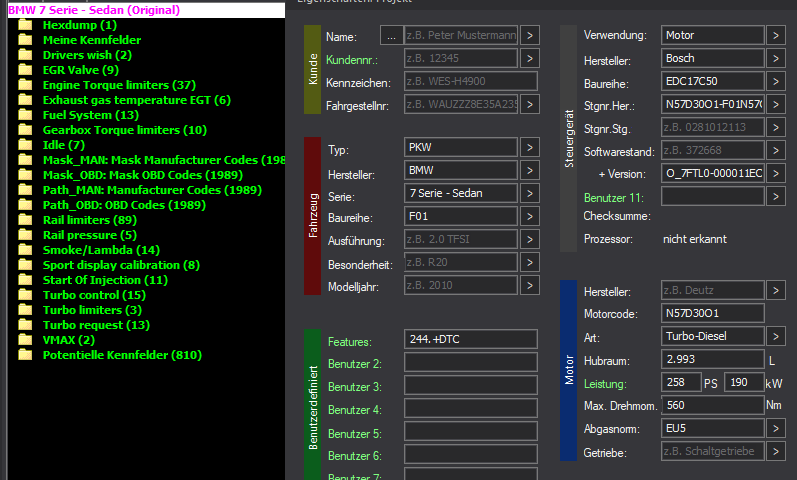Open the Hexdump (1) folder icon
The image size is (797, 480).
pos(25,25)
